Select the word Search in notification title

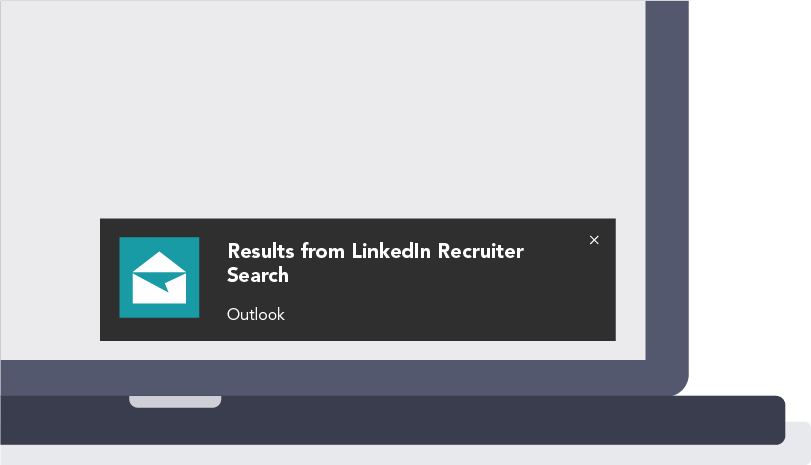(258, 275)
